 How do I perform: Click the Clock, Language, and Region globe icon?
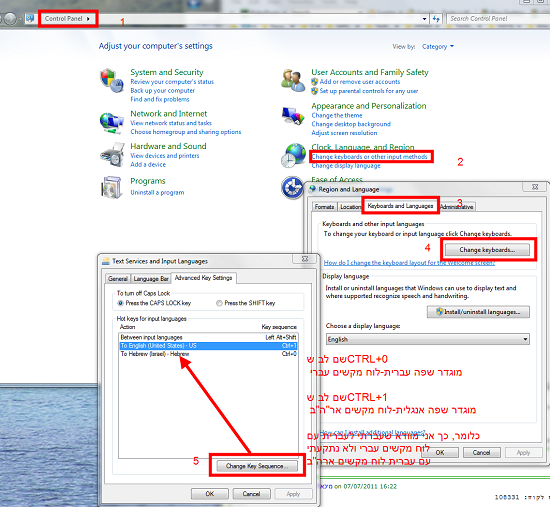(293, 155)
